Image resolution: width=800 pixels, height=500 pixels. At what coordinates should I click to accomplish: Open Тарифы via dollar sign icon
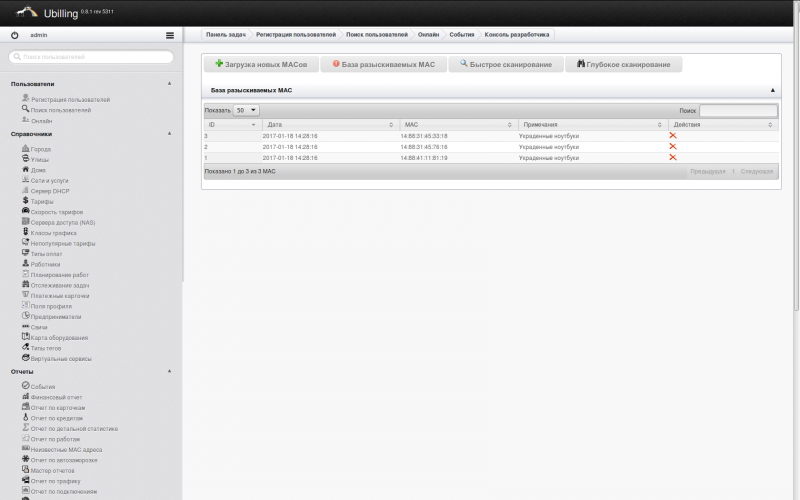pos(26,201)
